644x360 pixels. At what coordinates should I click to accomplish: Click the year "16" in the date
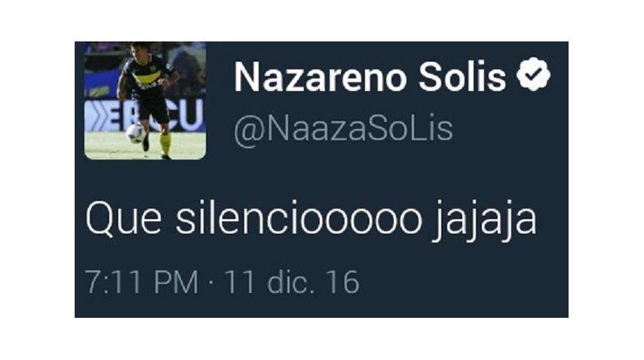[343, 282]
